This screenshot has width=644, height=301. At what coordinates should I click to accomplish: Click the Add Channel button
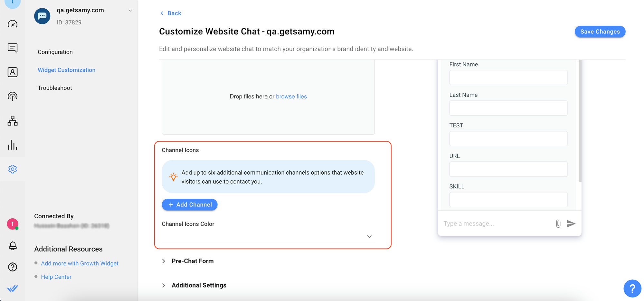[190, 205]
